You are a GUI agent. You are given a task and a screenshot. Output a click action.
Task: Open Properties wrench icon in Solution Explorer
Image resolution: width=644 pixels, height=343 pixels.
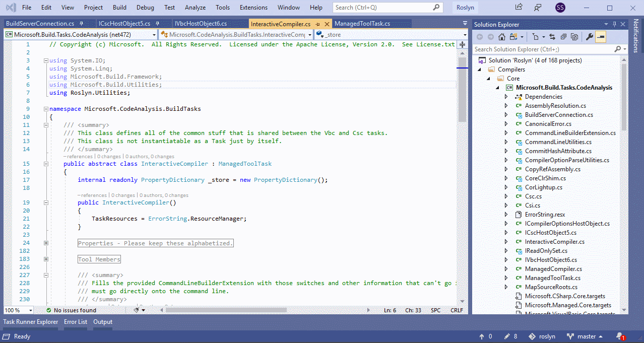[x=589, y=37]
